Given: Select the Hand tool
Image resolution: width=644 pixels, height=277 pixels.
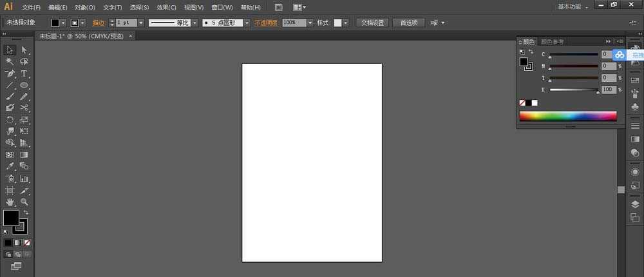Looking at the screenshot, I should click(10, 202).
